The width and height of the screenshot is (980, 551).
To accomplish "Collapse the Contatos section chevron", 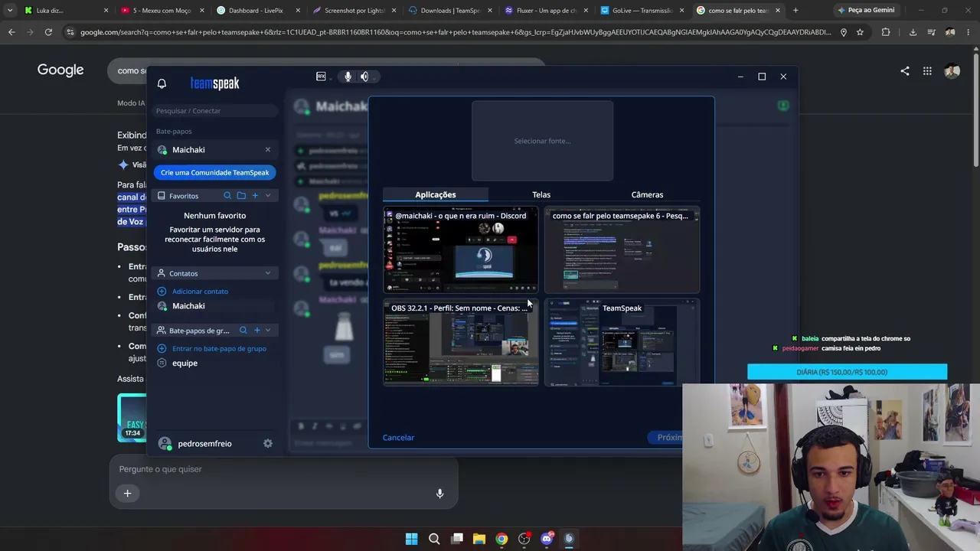I will [268, 273].
